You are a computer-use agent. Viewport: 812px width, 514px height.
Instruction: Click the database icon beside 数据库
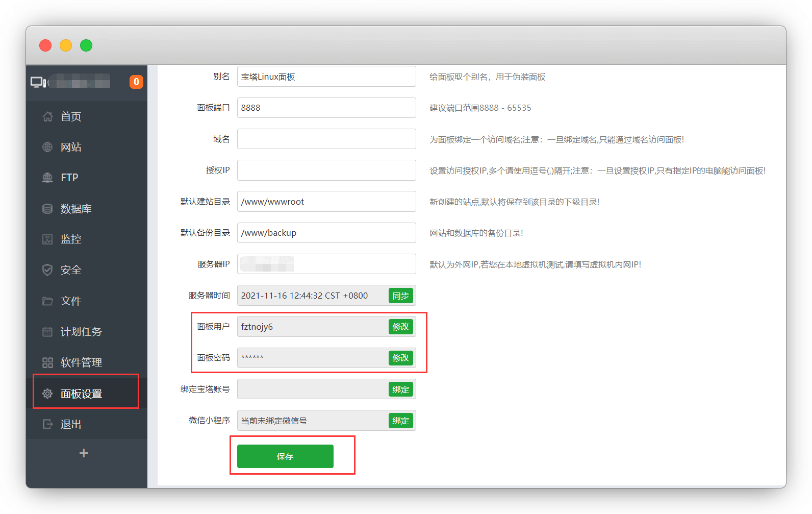coord(47,209)
